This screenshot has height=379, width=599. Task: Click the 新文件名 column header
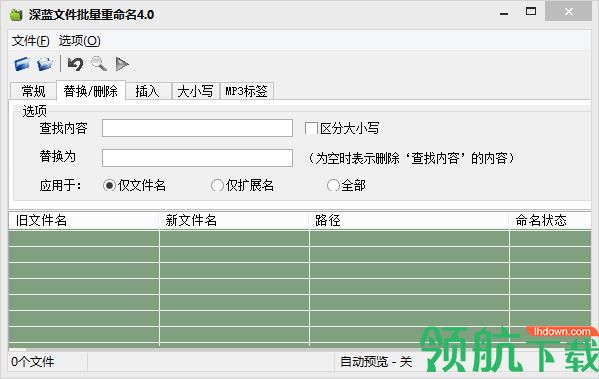coord(234,220)
